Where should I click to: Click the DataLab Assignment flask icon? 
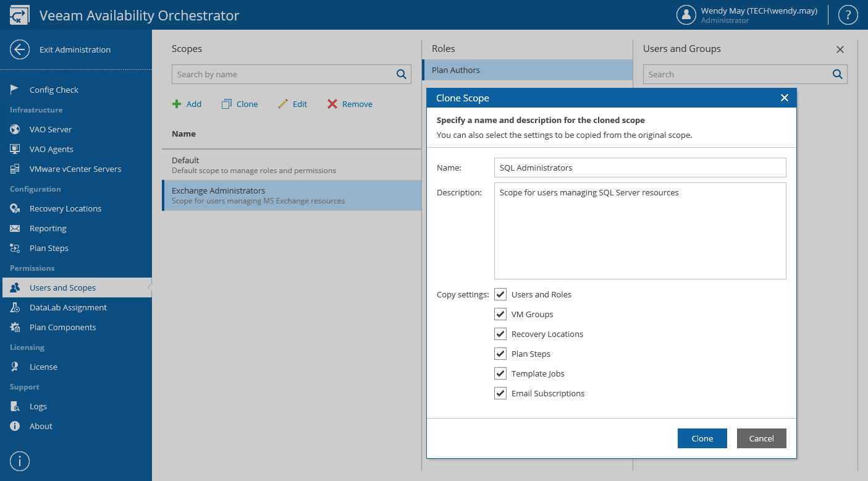pyautogui.click(x=15, y=307)
